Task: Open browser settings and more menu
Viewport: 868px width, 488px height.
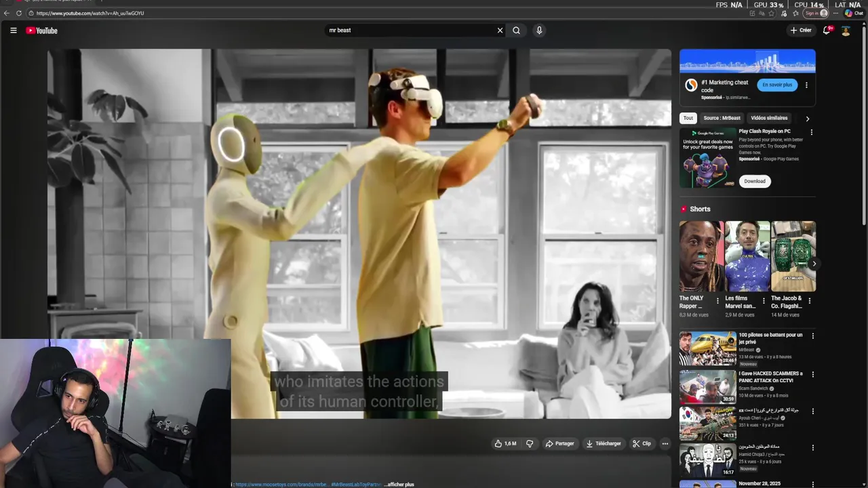Action: click(x=836, y=14)
